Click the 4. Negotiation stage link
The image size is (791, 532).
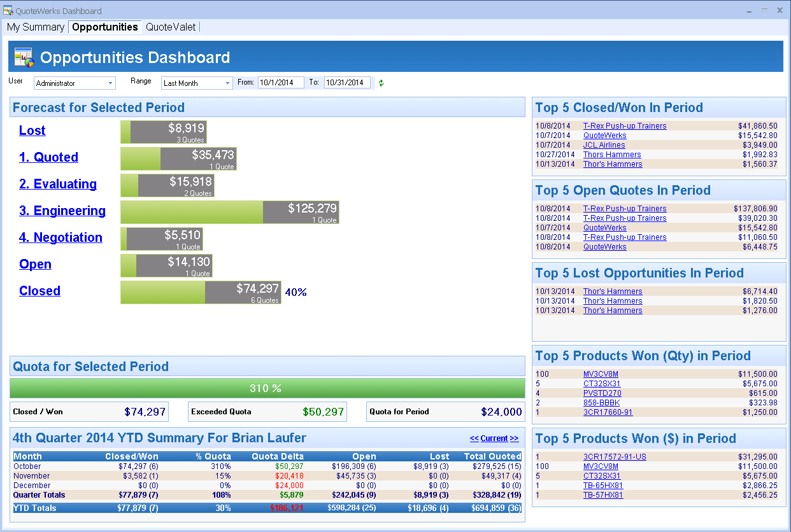(61, 237)
